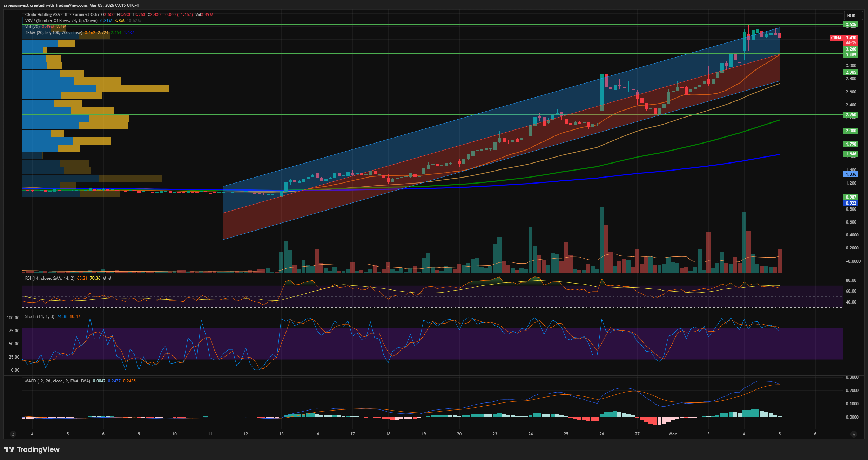
Task: Click the Mar date marker on time axis
Action: (x=673, y=434)
